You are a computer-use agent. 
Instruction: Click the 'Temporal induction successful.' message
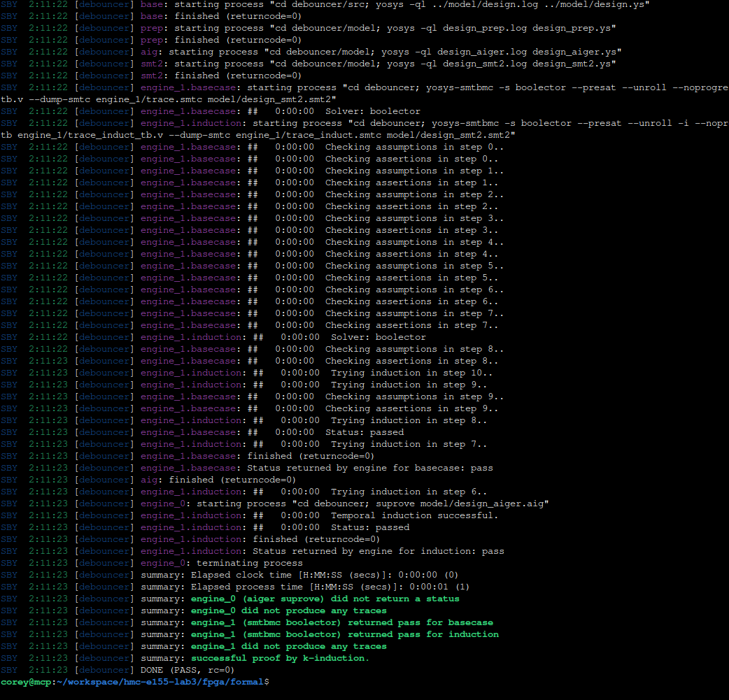[414, 515]
